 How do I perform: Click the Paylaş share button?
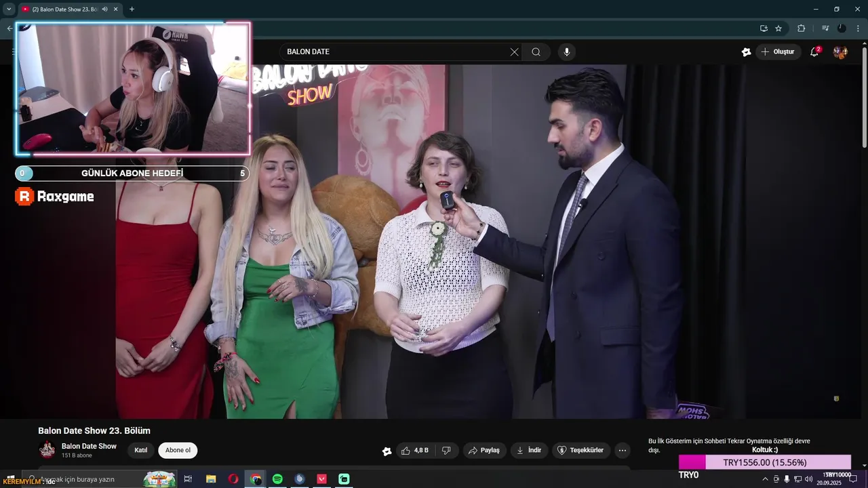click(484, 450)
